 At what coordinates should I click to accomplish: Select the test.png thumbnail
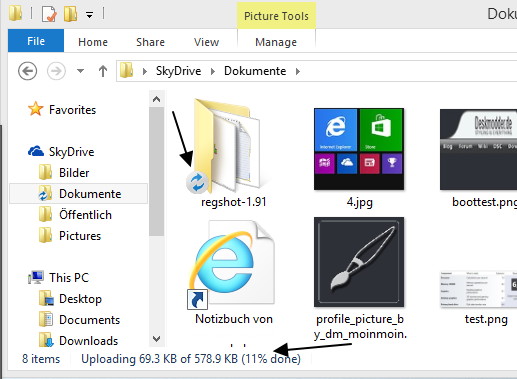(479, 289)
